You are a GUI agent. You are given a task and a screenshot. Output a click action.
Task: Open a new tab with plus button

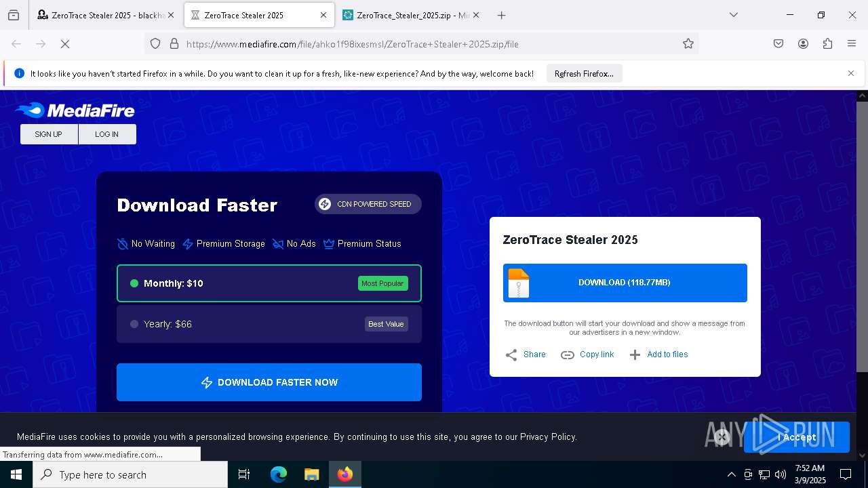[501, 15]
